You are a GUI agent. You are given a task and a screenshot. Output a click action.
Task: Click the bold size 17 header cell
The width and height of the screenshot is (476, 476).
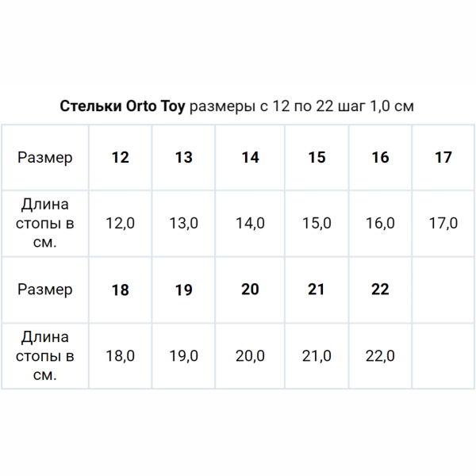tap(443, 157)
